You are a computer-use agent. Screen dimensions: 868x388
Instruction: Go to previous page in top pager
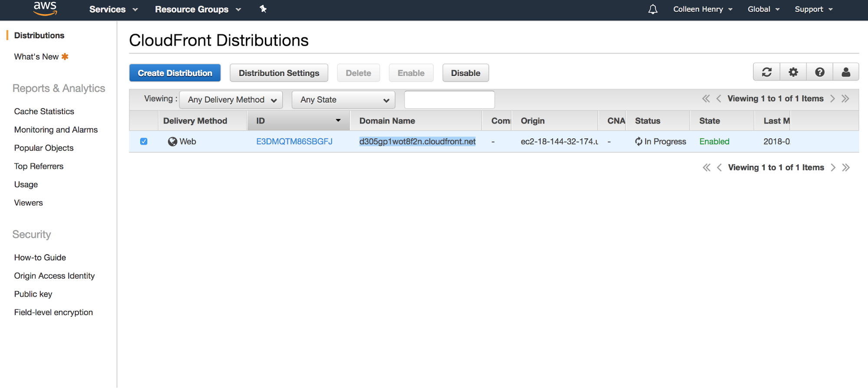point(719,99)
